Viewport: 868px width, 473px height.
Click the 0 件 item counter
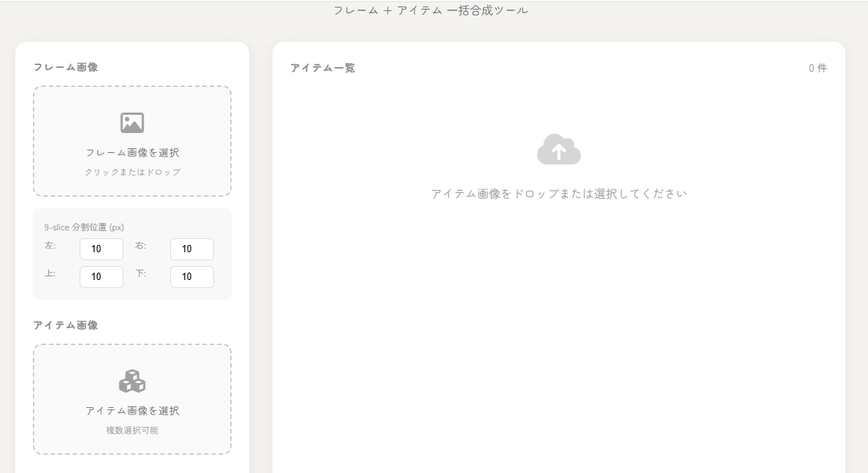coord(818,68)
